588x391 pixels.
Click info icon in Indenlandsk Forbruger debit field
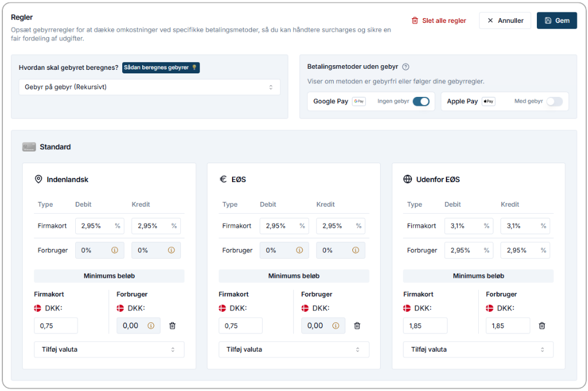115,250
